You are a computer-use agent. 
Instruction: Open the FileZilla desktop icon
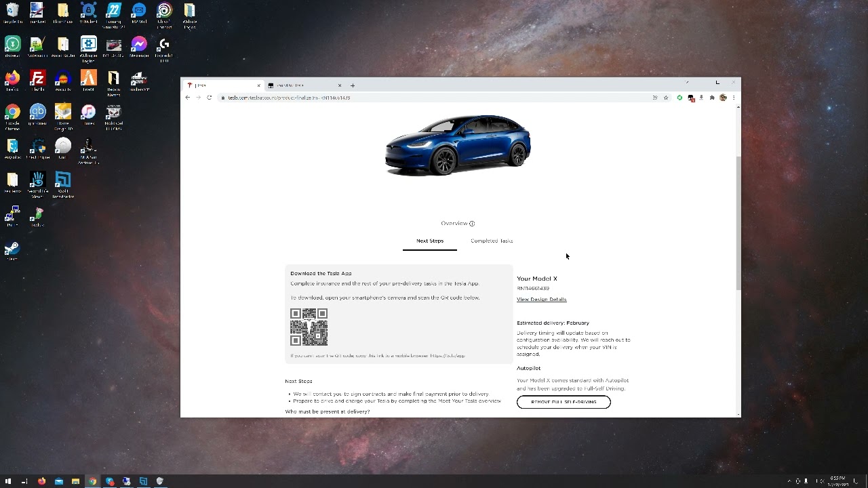tap(38, 81)
